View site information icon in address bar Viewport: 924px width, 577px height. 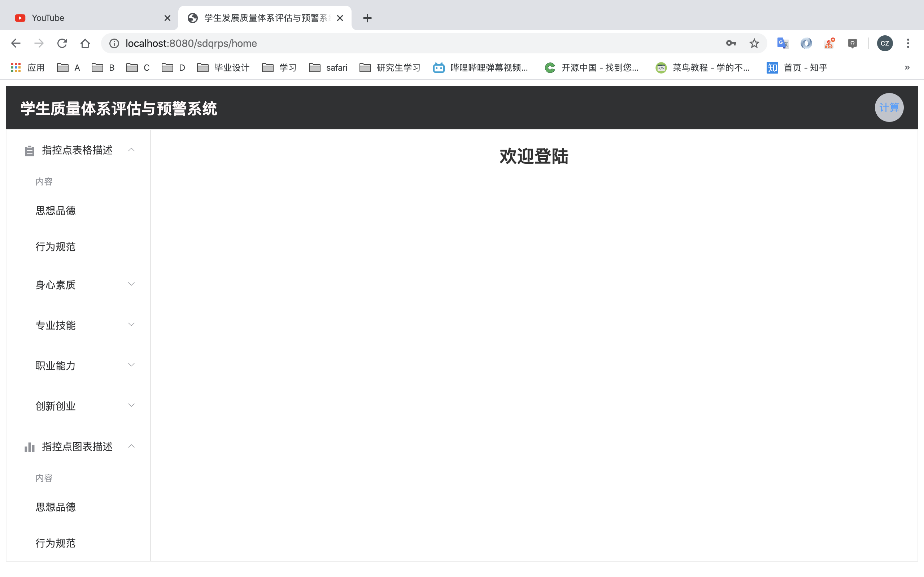114,43
